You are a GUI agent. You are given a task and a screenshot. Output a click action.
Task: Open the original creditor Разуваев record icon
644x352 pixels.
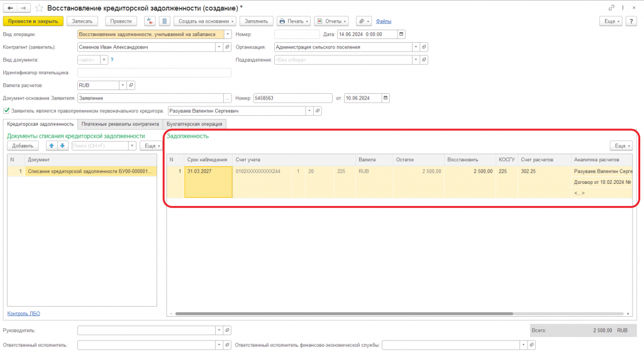click(318, 111)
